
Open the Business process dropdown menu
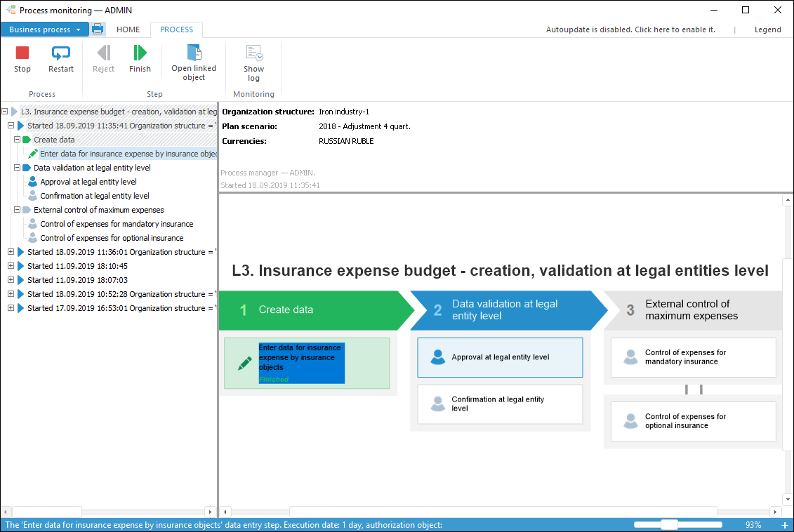coord(44,29)
